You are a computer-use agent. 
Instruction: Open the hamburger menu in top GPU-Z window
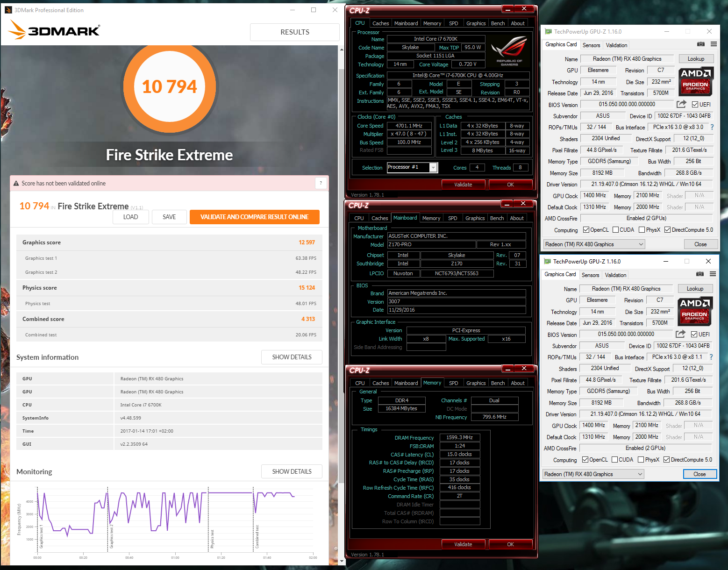click(x=714, y=44)
